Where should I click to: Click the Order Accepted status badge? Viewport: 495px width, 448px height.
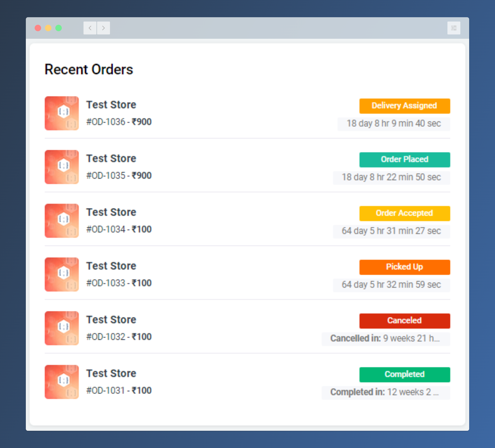click(x=405, y=213)
